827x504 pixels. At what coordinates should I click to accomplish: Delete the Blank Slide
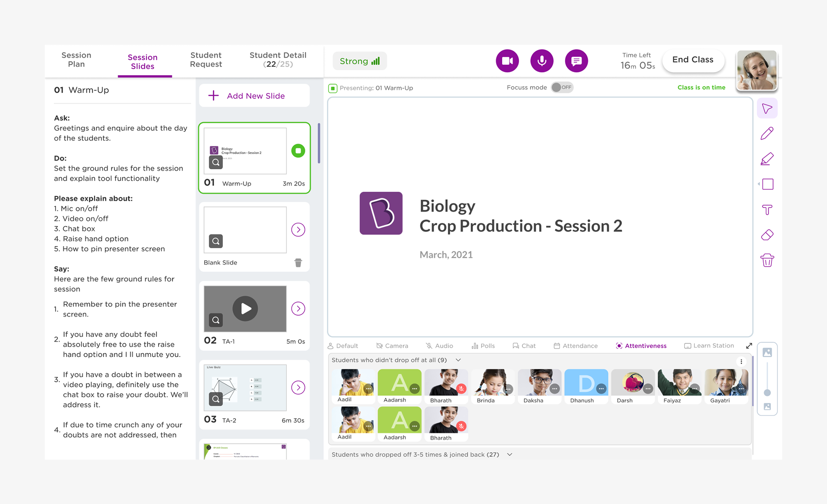[x=298, y=263]
